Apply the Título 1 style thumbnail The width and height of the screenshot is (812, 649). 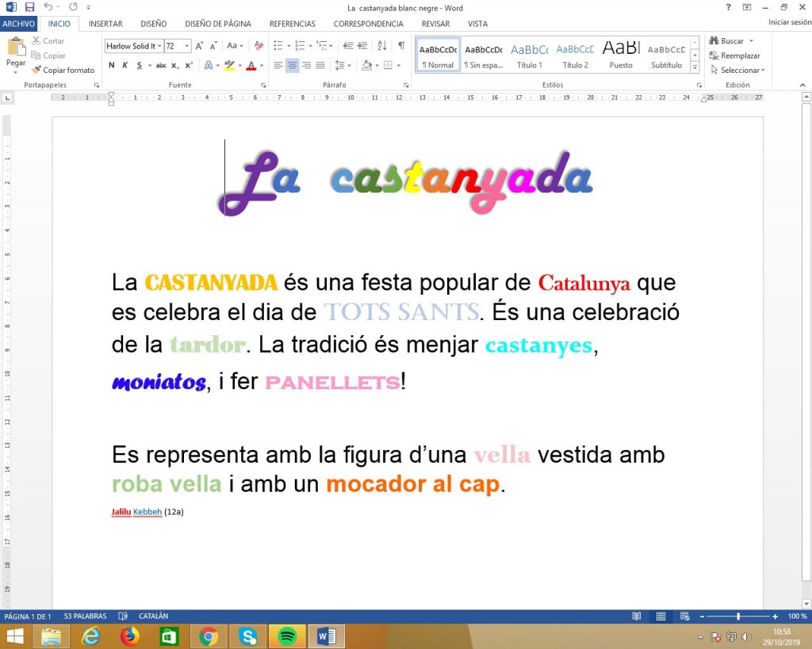(530, 55)
